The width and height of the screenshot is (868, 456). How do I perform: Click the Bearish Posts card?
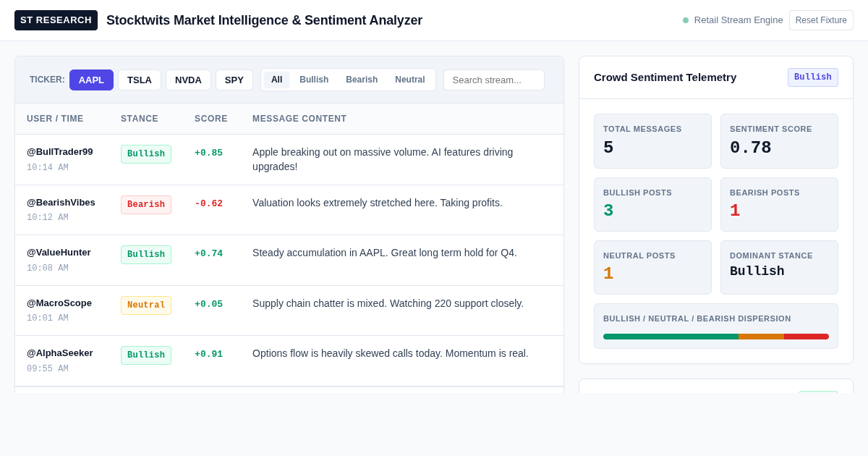pos(779,204)
